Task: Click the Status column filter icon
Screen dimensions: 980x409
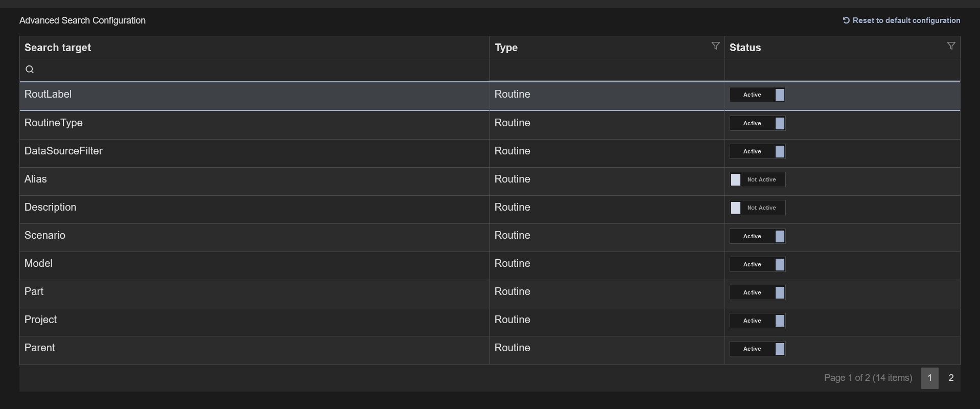Action: tap(950, 46)
